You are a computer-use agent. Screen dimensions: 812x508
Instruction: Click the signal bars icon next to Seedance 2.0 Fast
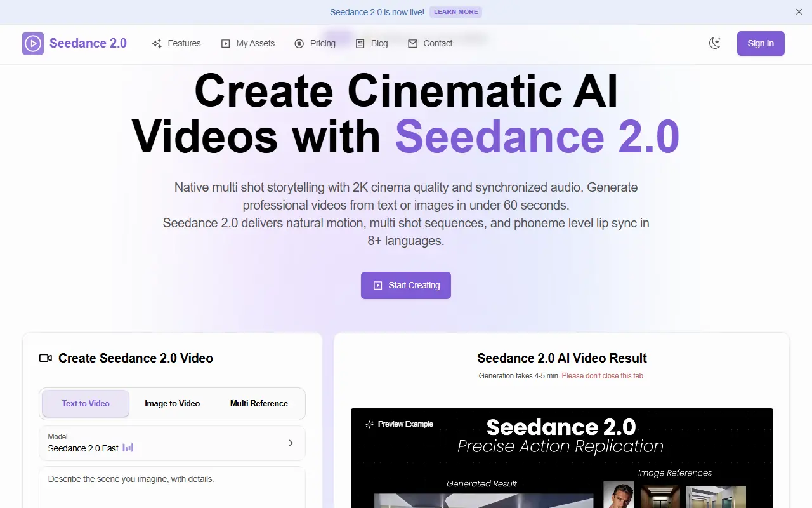(128, 448)
